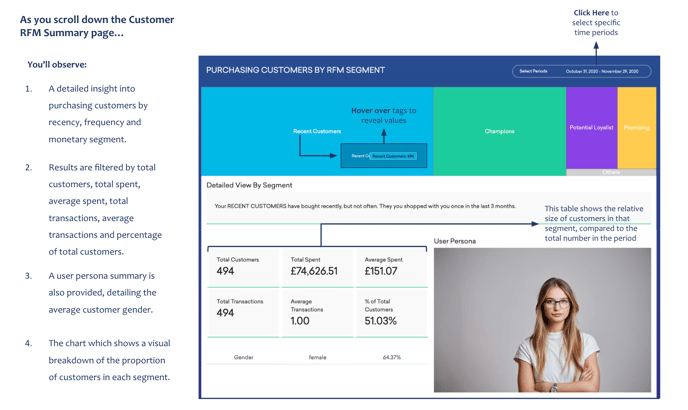Select the green Champions segment
688x410 pixels.
pos(499,131)
